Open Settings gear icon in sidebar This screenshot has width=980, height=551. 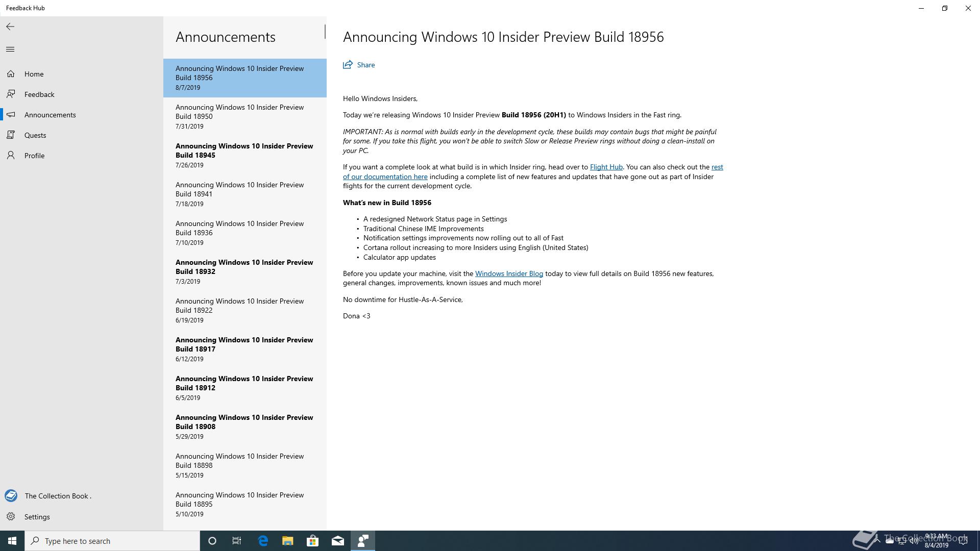11,517
